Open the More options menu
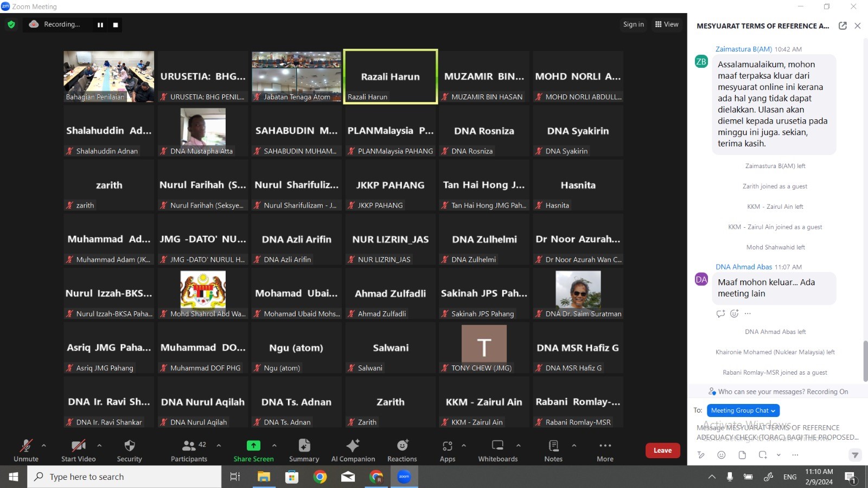The width and height of the screenshot is (868, 488). click(605, 451)
